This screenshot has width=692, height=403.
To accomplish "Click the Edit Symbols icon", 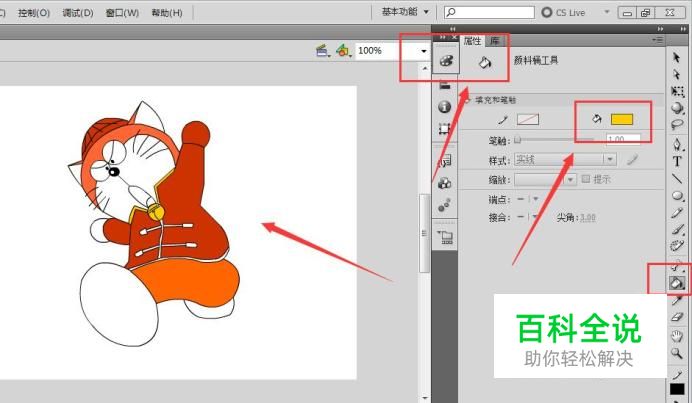I will [343, 51].
